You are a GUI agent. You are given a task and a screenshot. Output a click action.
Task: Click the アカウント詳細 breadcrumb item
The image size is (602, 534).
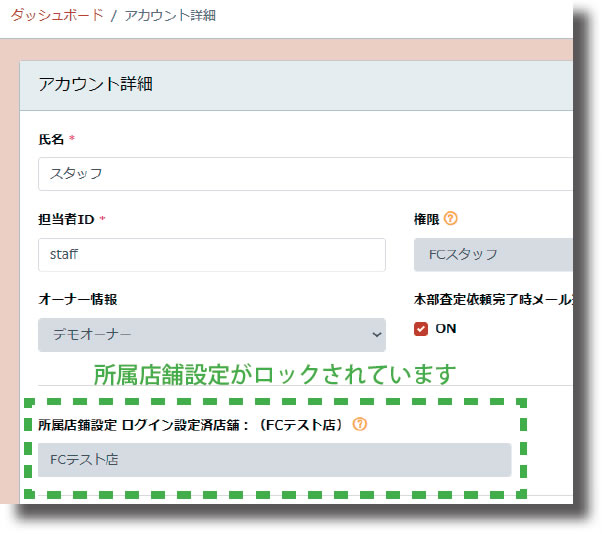170,16
